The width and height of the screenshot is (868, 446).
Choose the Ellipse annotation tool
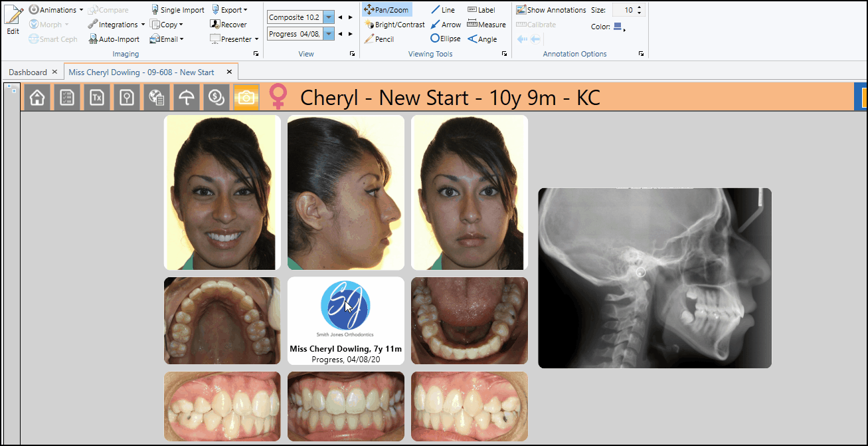pyautogui.click(x=446, y=39)
